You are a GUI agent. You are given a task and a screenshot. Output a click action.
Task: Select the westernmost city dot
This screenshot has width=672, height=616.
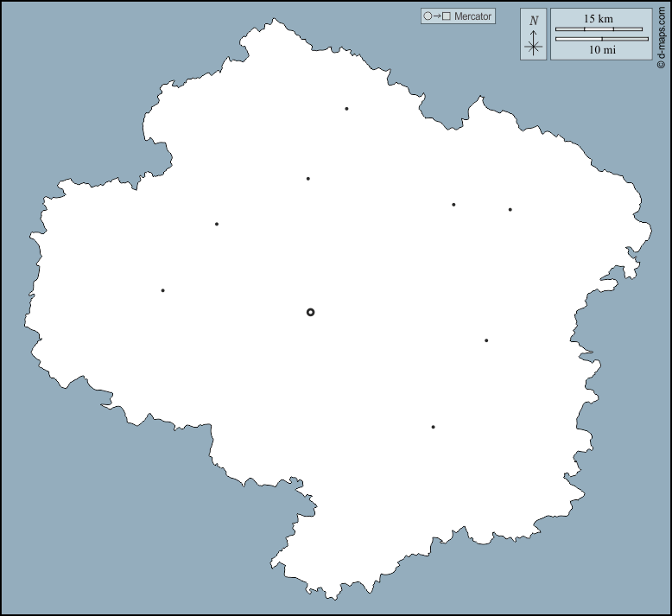[x=162, y=290]
